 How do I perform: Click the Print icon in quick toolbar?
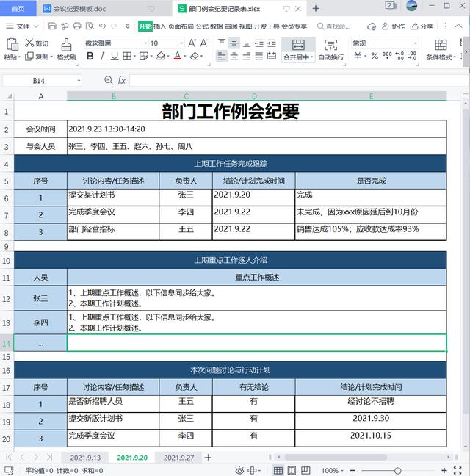coord(77,26)
